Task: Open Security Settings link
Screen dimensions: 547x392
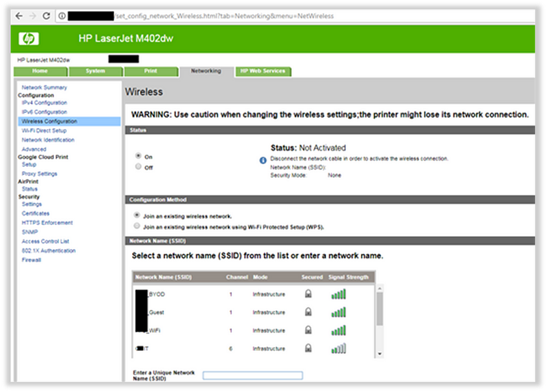Action: click(31, 204)
